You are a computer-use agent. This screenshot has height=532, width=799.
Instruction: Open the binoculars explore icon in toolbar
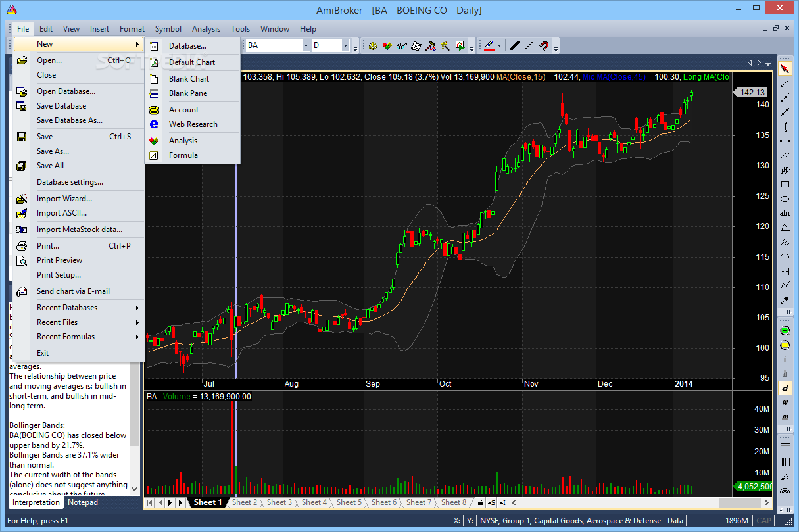click(x=401, y=45)
